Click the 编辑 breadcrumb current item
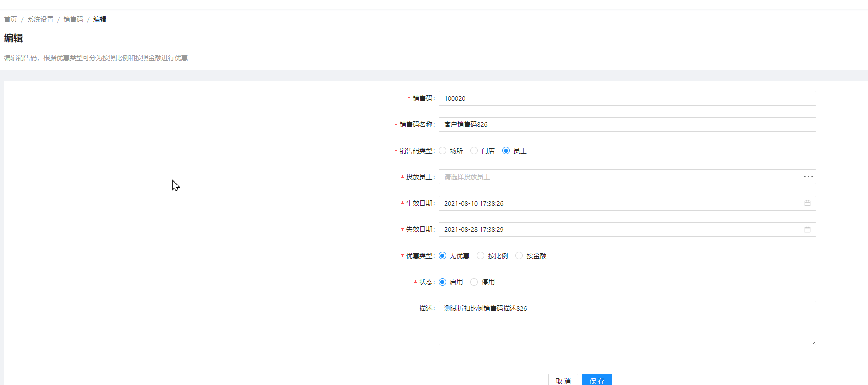This screenshot has width=868, height=385. click(x=100, y=19)
